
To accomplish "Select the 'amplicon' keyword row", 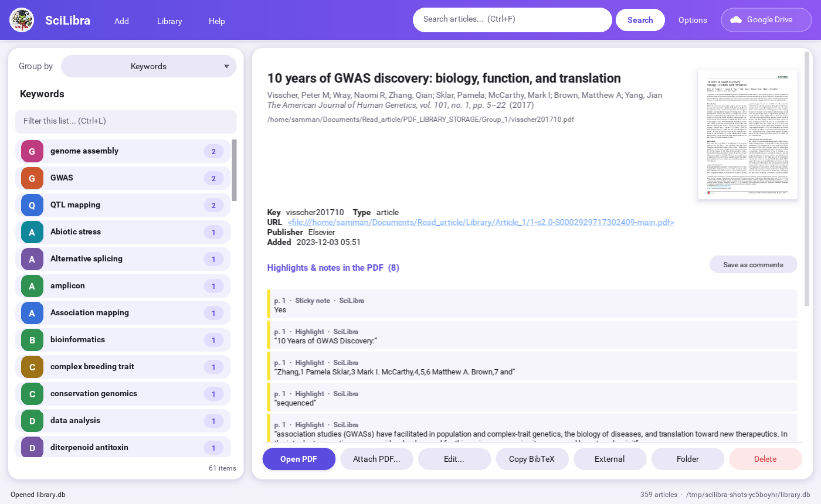I will tap(123, 286).
